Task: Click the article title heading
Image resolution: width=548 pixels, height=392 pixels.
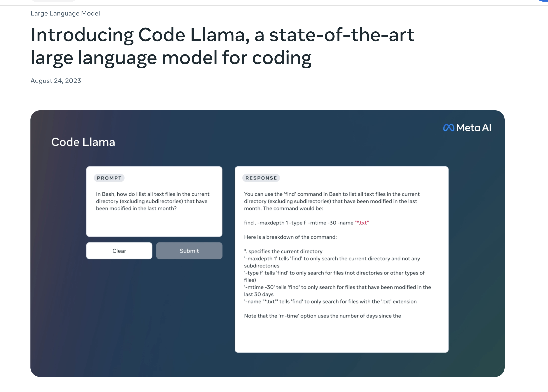Action: (222, 46)
